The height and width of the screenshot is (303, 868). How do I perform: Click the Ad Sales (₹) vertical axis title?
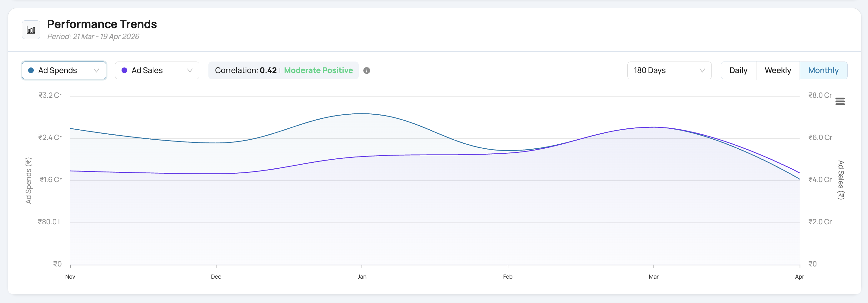click(841, 180)
